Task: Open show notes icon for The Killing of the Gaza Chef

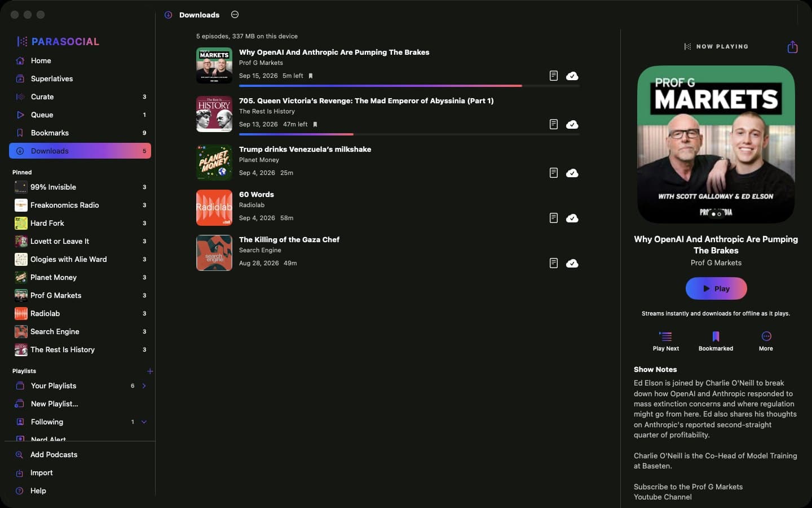Action: pyautogui.click(x=554, y=263)
